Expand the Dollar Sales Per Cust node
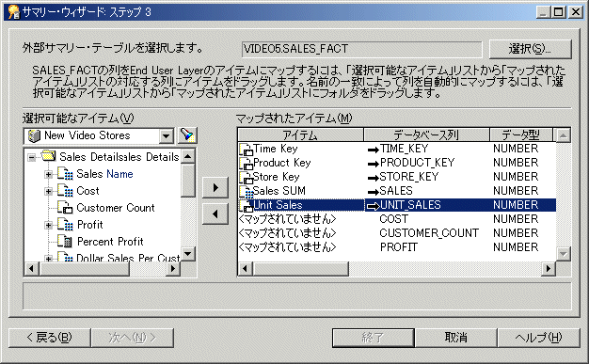This screenshot has height=364, width=589. pyautogui.click(x=48, y=258)
